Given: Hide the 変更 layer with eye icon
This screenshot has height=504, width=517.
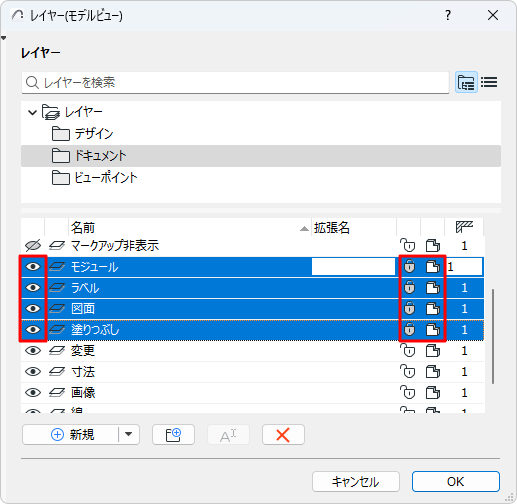Looking at the screenshot, I should [x=33, y=351].
